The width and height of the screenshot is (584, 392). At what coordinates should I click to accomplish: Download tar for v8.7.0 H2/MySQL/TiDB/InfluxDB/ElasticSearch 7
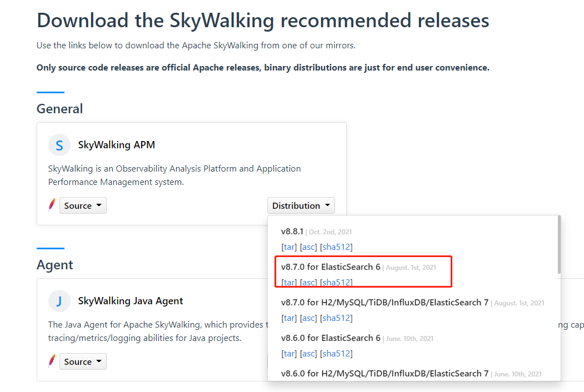pyautogui.click(x=289, y=318)
